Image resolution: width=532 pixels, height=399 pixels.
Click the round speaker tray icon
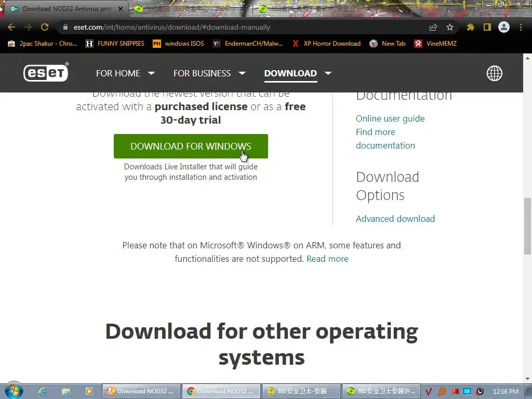click(480, 392)
